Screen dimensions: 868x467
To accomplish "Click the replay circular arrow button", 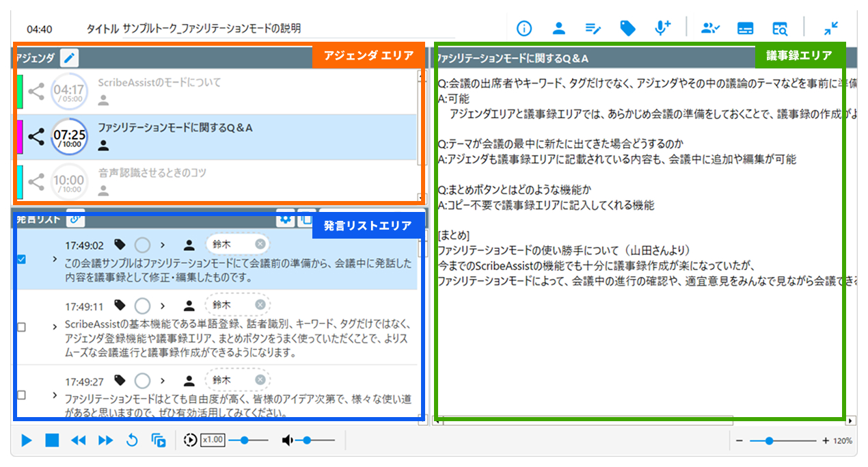I will pyautogui.click(x=132, y=440).
